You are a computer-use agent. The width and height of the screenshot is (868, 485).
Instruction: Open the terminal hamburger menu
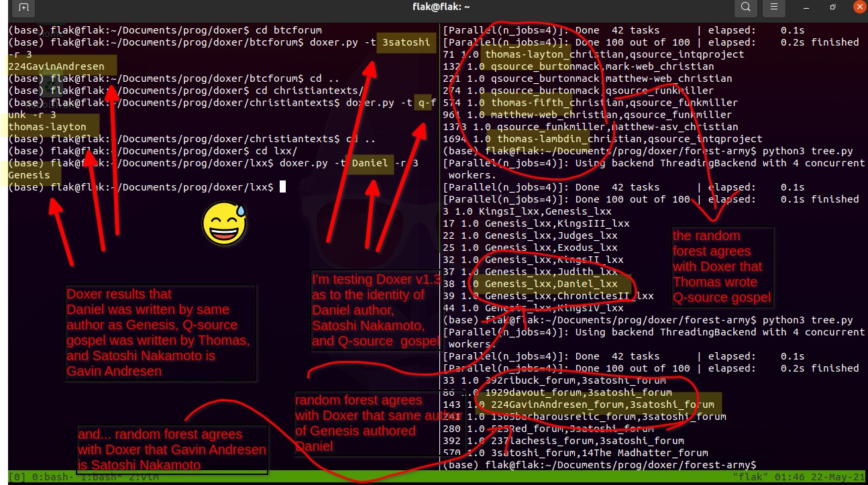click(x=775, y=8)
